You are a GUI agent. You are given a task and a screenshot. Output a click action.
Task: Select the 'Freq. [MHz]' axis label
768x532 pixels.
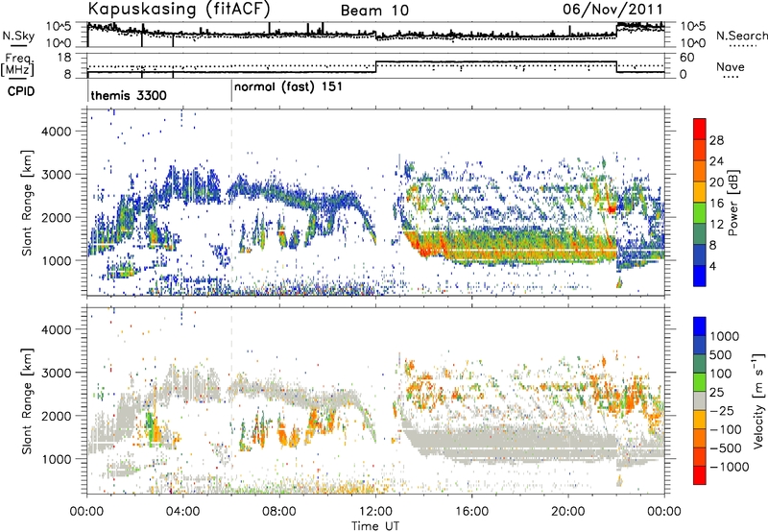pyautogui.click(x=17, y=65)
